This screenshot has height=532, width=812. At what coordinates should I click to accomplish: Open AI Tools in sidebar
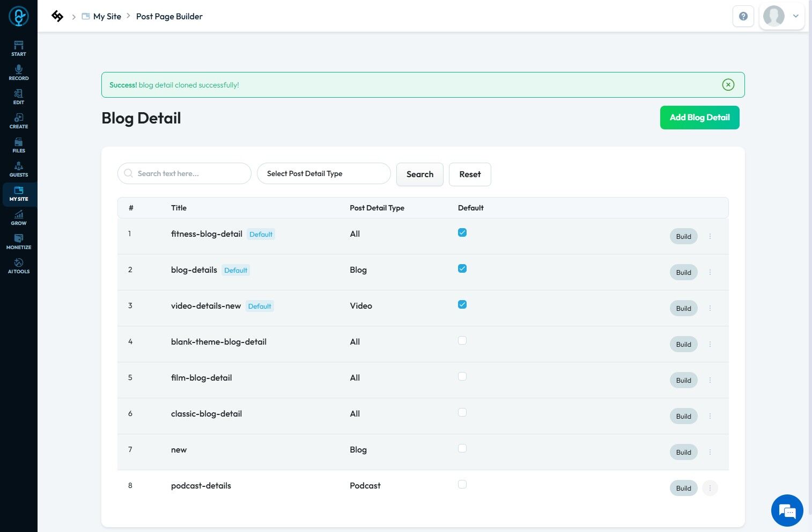pyautogui.click(x=19, y=266)
